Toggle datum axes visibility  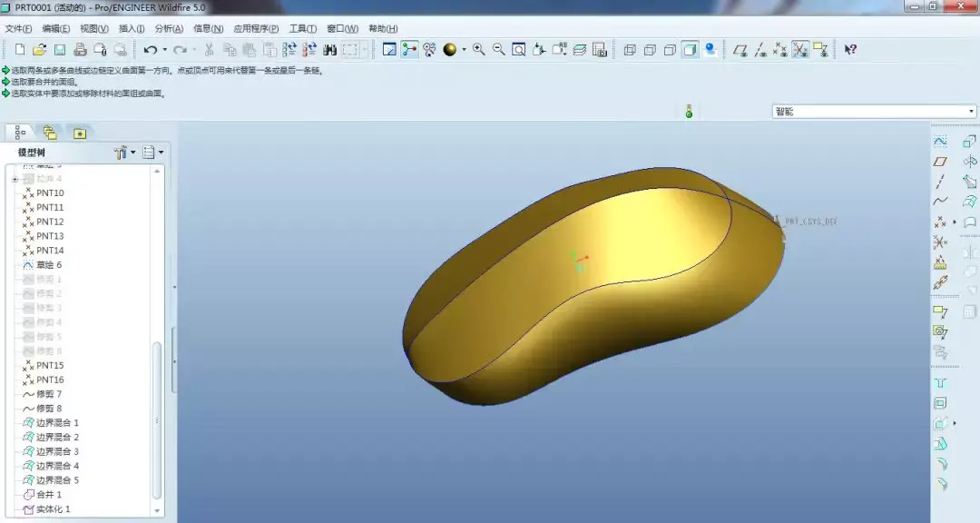[760, 49]
